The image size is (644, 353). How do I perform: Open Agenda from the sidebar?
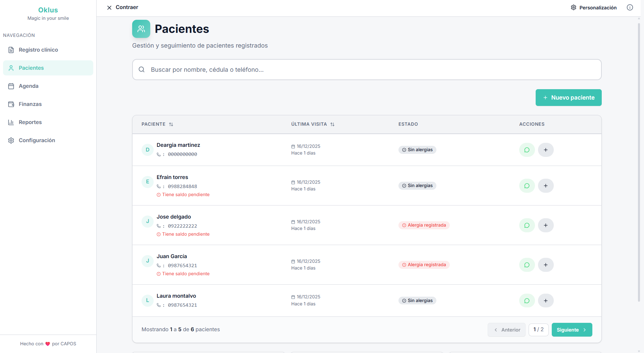point(29,86)
